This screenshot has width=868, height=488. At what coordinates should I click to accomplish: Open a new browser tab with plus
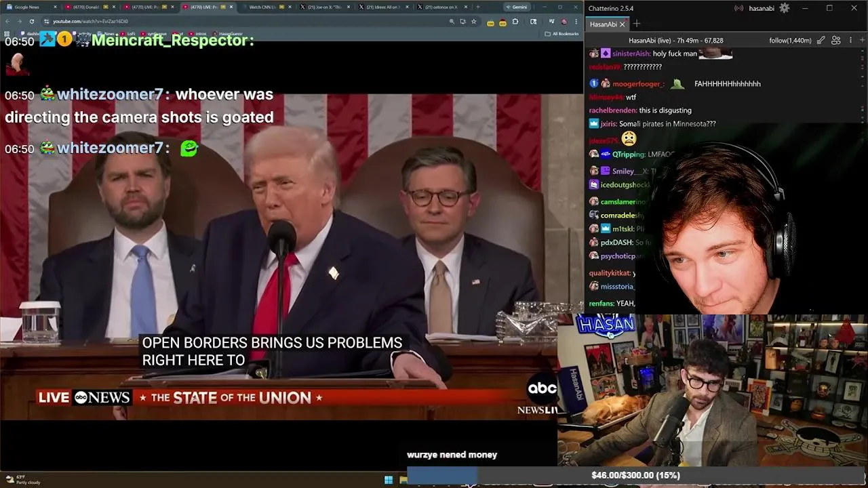[478, 7]
